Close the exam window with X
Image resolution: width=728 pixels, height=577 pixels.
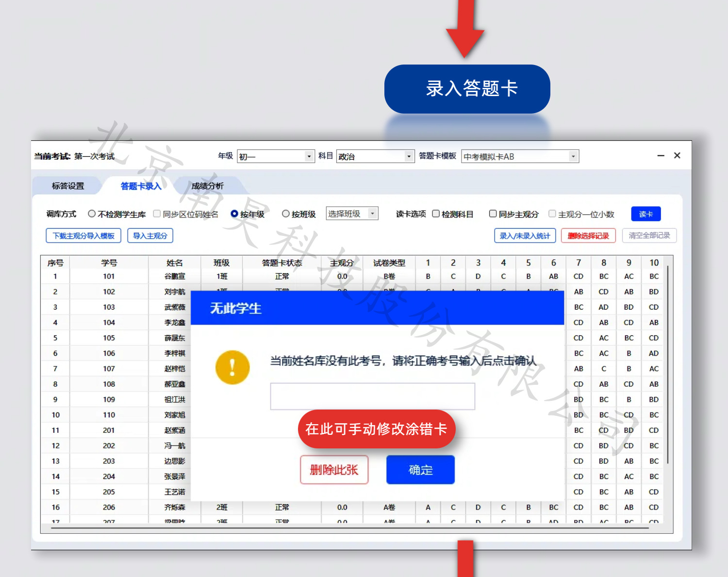(677, 156)
